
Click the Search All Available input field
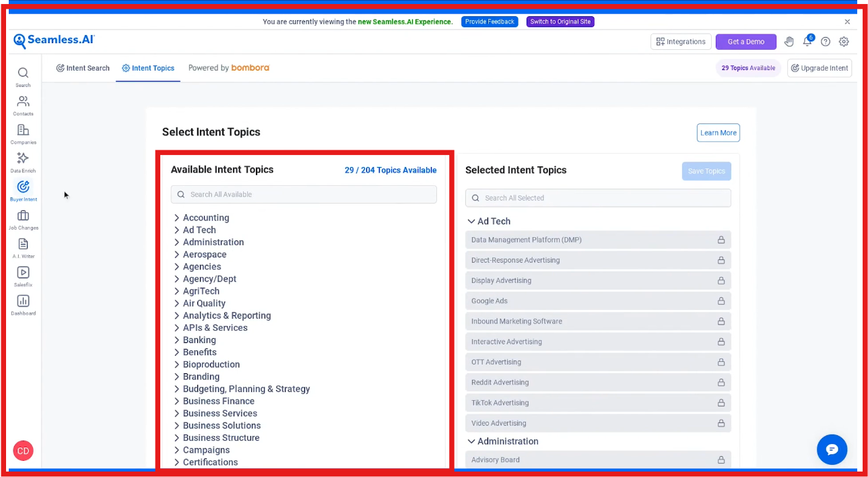pos(303,194)
